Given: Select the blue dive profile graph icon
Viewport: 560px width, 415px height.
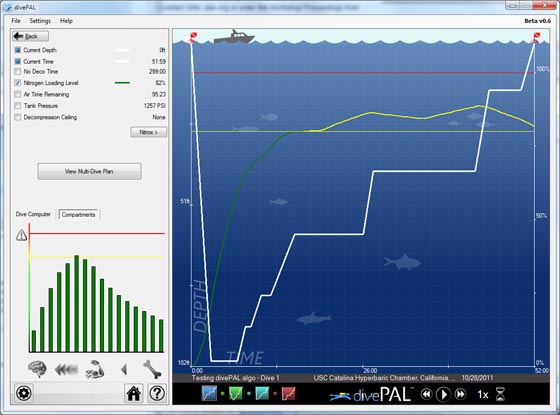Looking at the screenshot, I should [x=209, y=393].
